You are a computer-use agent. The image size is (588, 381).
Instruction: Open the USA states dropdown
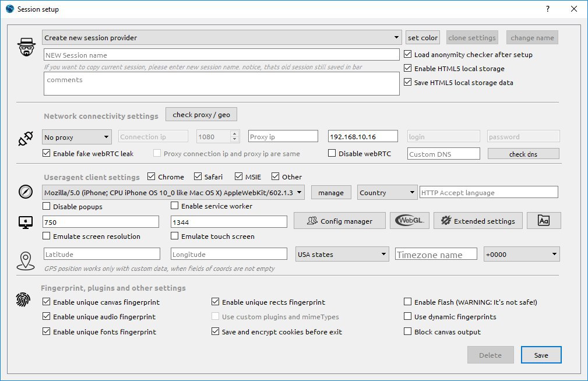tap(342, 254)
